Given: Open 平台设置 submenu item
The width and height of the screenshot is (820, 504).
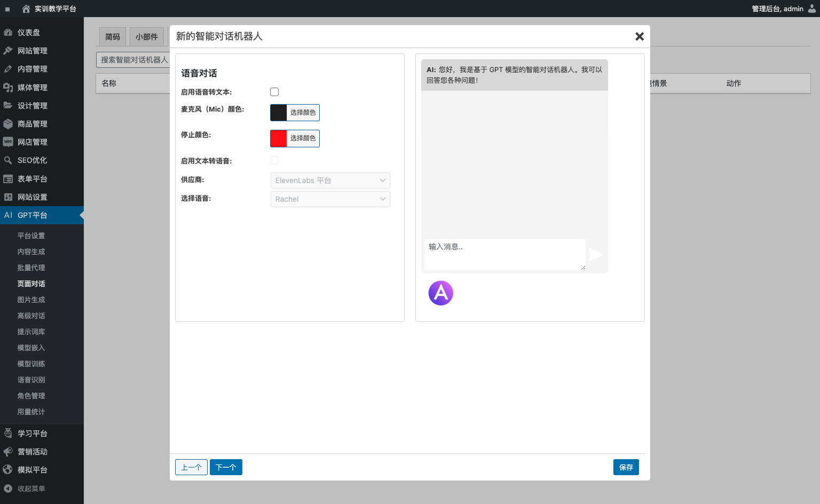Looking at the screenshot, I should (x=31, y=235).
